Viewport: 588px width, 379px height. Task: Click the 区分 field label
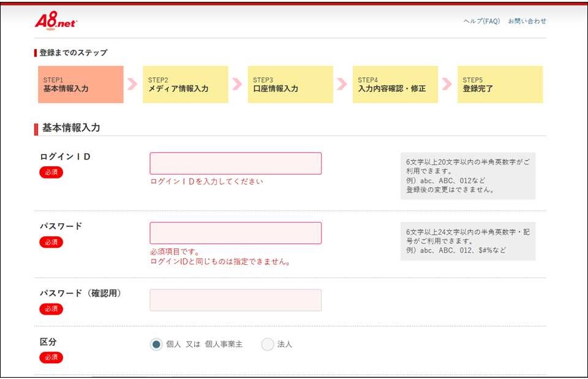48,342
